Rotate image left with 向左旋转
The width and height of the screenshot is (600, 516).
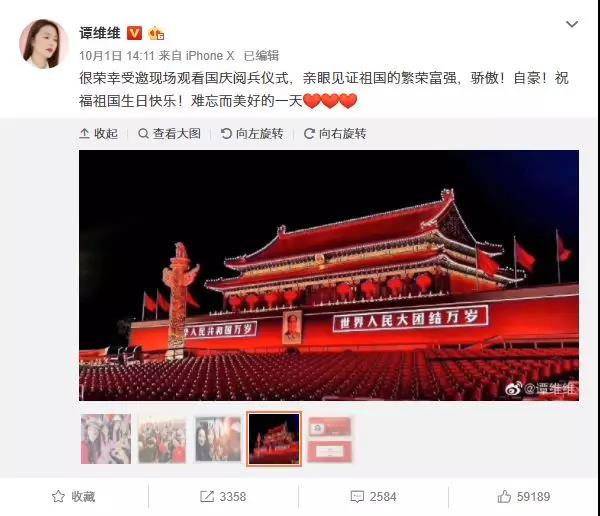point(252,134)
